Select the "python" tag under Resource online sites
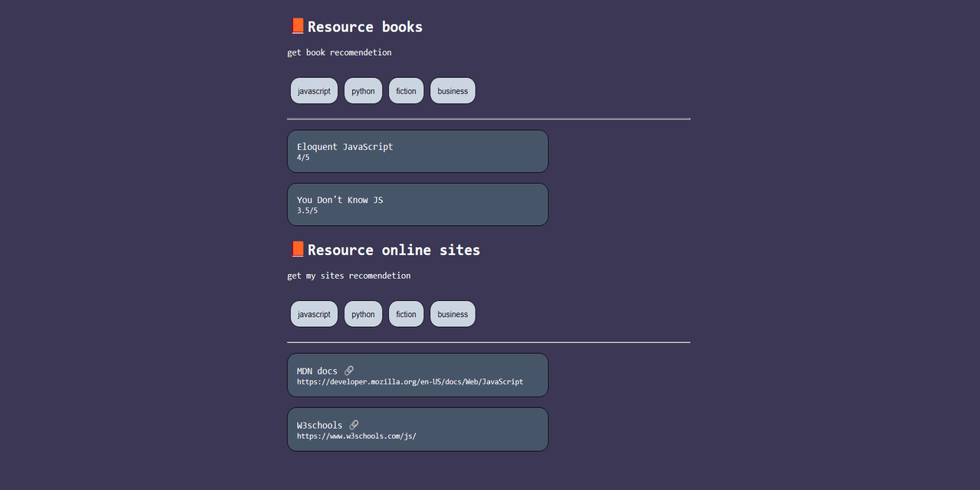This screenshot has height=490, width=980. point(363,314)
